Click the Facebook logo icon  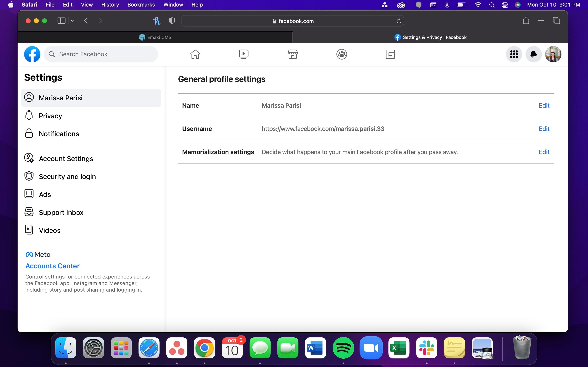33,54
